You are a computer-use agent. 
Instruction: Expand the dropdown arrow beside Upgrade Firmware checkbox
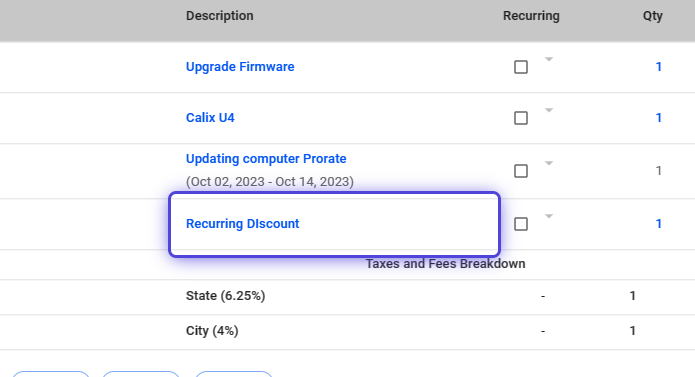(549, 59)
